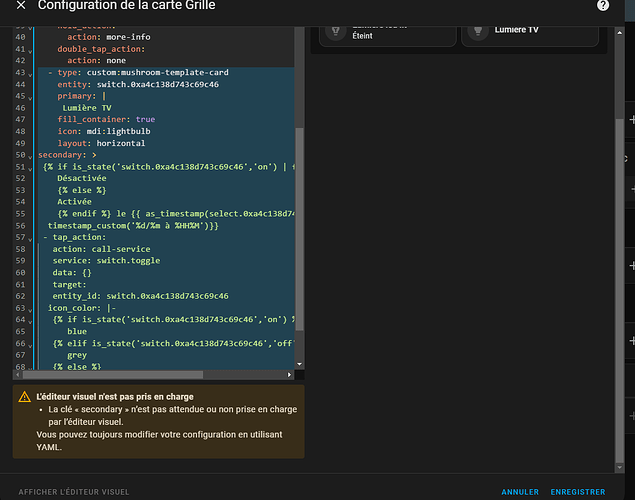The height and width of the screenshot is (500, 635).
Task: Click the ANNULER button
Action: 520,492
